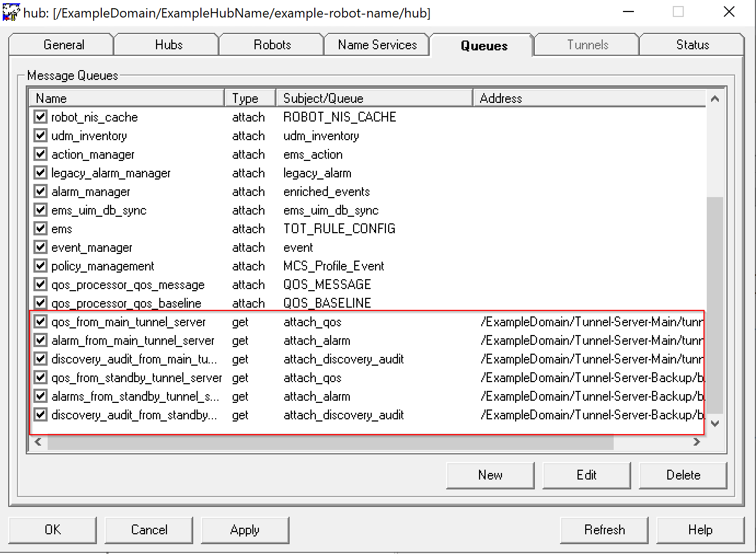The width and height of the screenshot is (756, 554).
Task: Disable the action_manager queue checkbox
Action: tap(41, 153)
